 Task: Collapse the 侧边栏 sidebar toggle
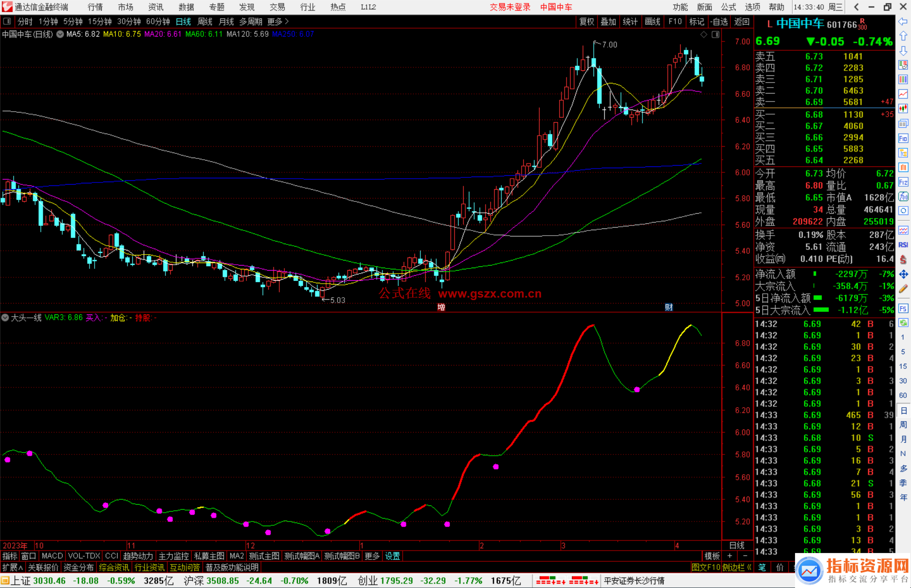[x=737, y=567]
